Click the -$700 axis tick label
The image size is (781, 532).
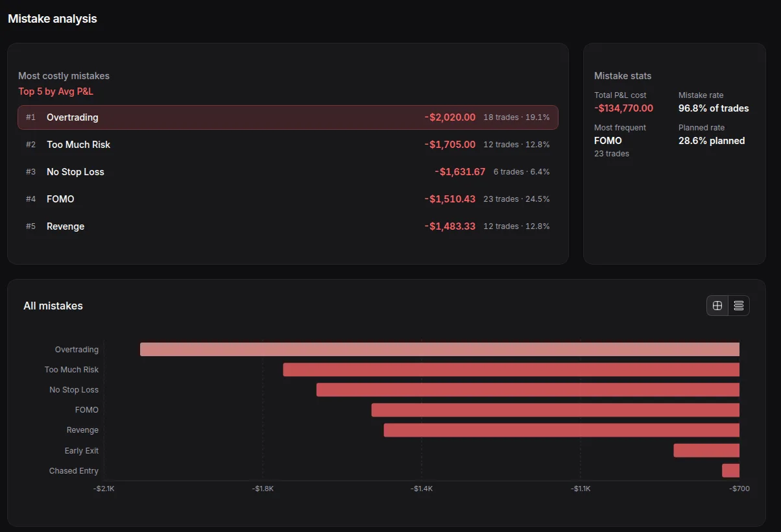739,489
